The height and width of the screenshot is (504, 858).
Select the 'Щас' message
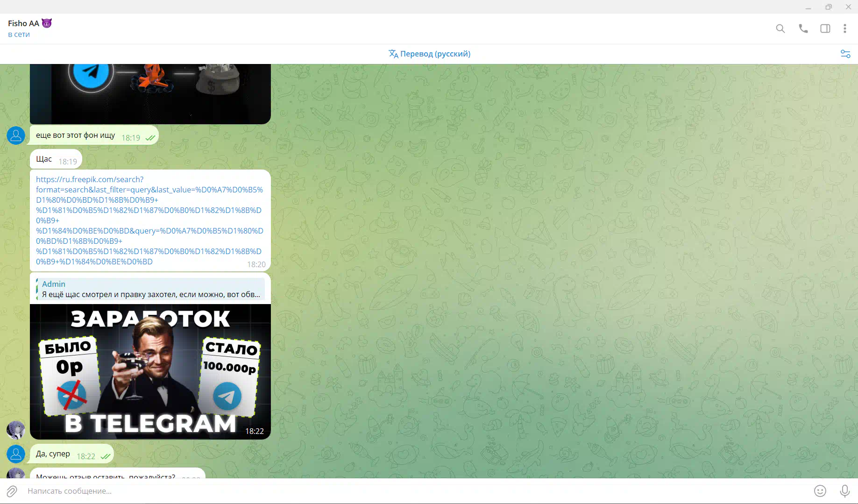pyautogui.click(x=56, y=159)
